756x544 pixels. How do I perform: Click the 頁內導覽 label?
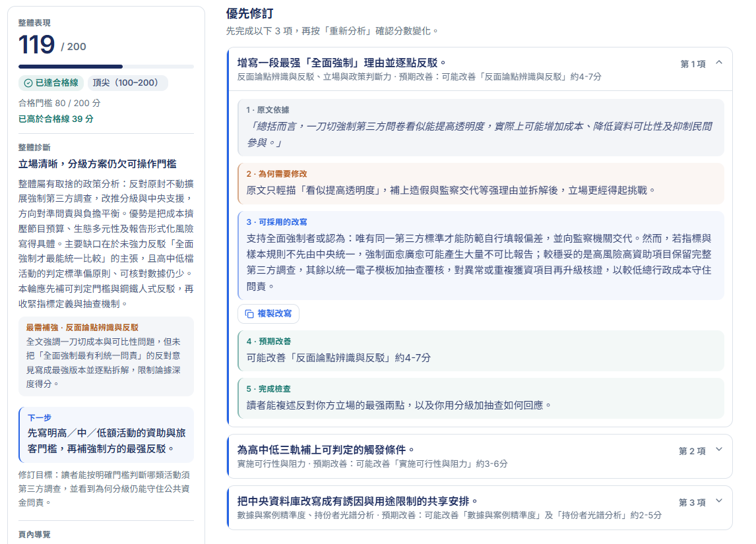pos(34,534)
